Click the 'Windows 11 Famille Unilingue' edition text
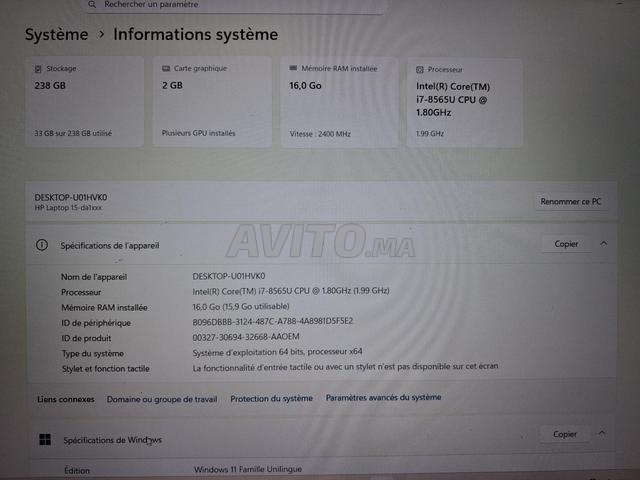640x480 pixels. (248, 469)
